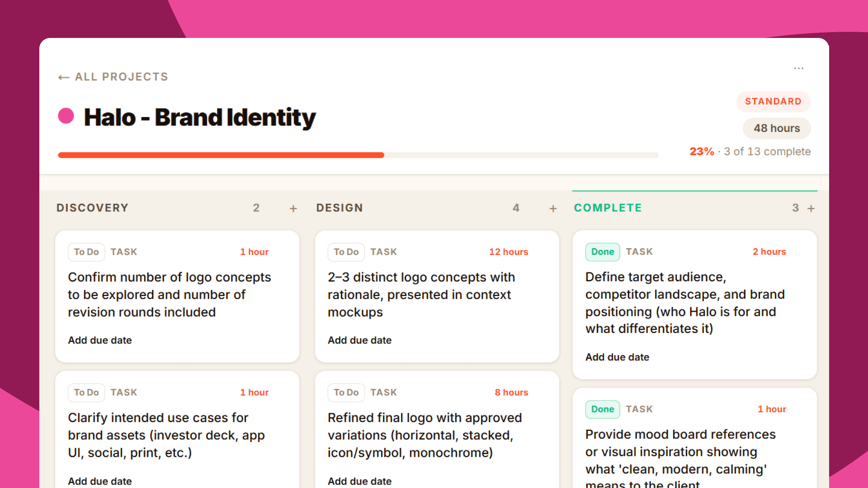Click the STANDARD plan badge

tap(773, 102)
